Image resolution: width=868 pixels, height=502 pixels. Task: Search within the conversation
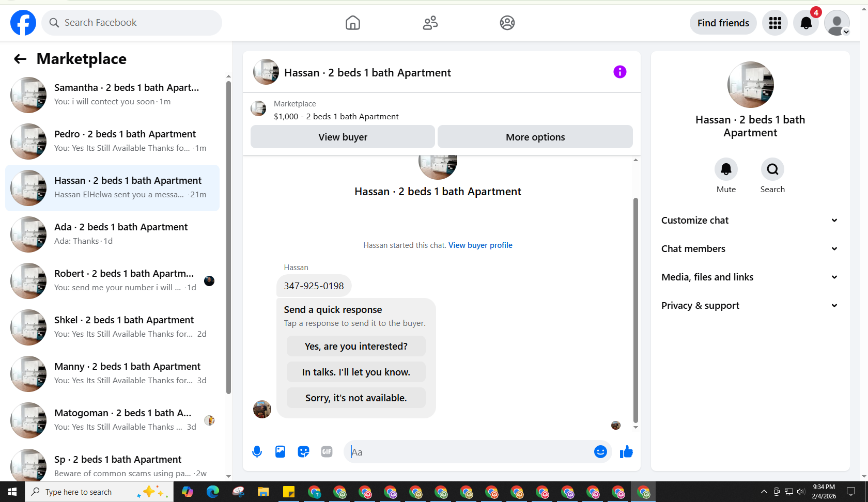coord(772,169)
